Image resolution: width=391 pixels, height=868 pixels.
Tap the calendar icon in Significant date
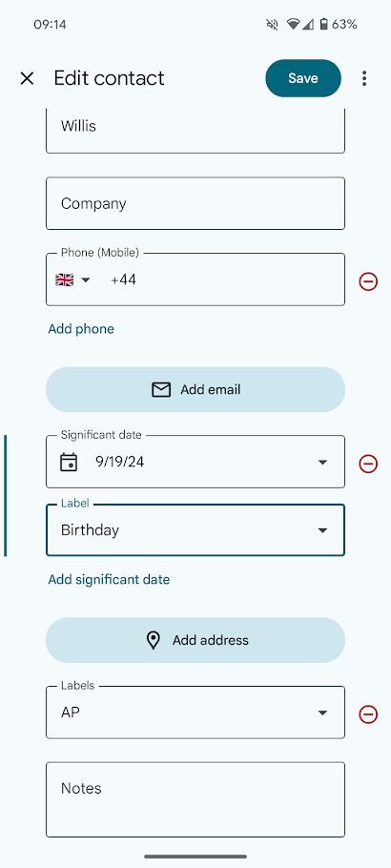click(x=69, y=462)
